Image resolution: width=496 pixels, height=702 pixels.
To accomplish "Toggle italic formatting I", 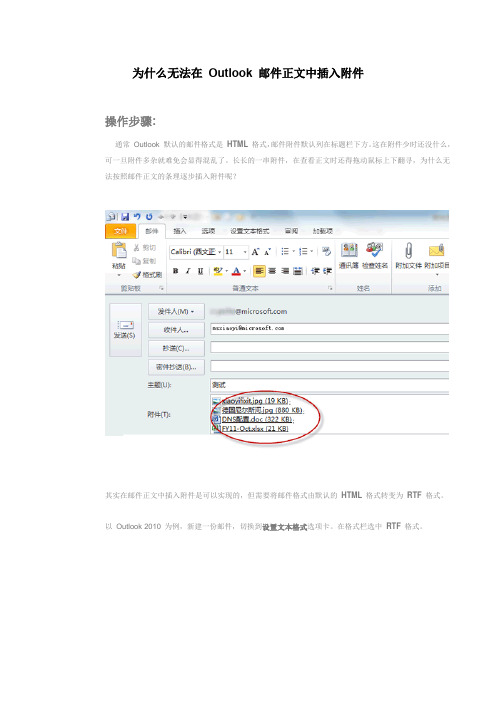I will tap(188, 271).
